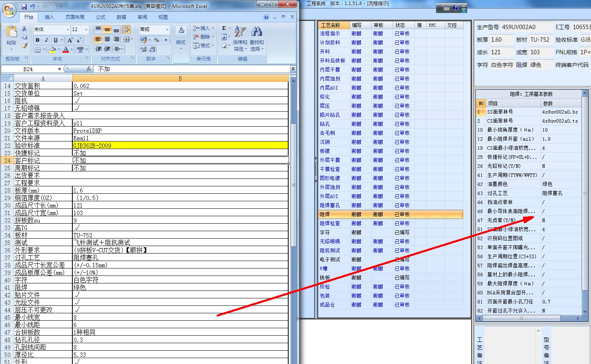Screen dimensions: 591x364
Task: Toggle Underline formatting
Action: click(x=55, y=40)
